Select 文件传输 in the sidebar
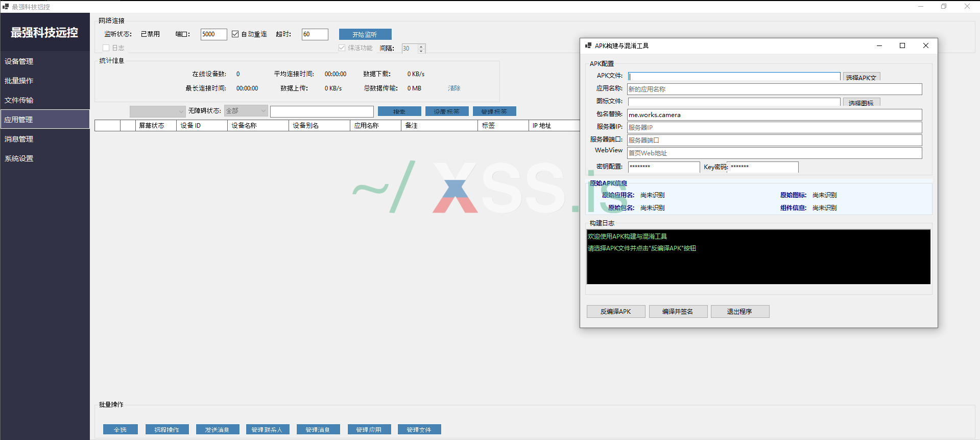 click(19, 100)
